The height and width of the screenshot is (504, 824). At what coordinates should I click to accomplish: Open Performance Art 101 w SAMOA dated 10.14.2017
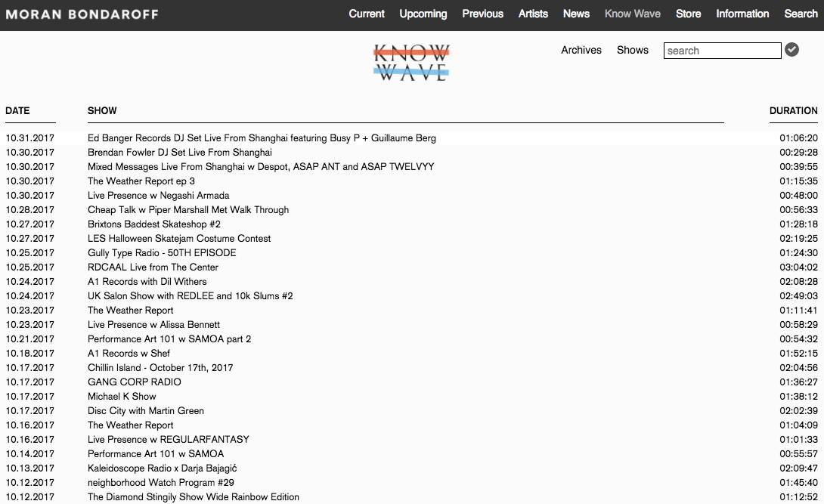coord(156,453)
